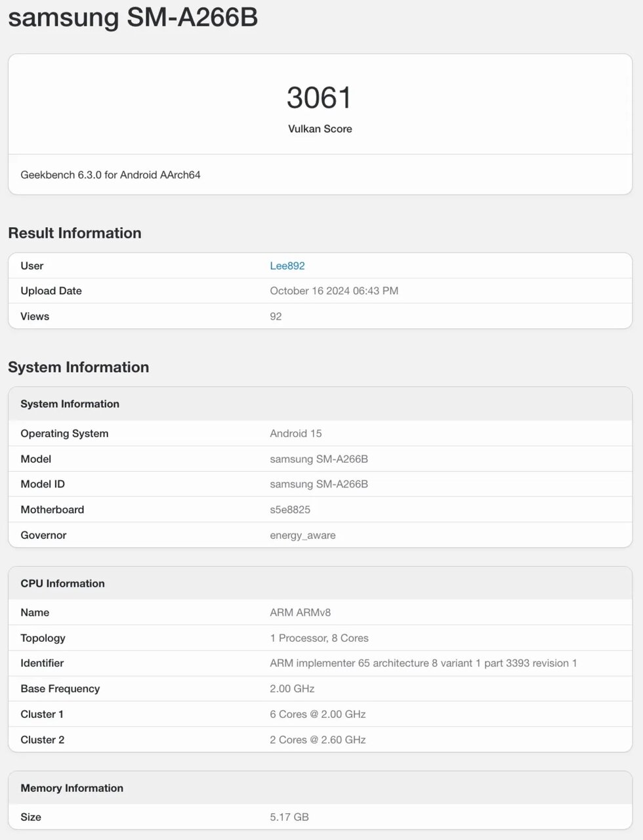Click the samsung SM-A266B page title
This screenshot has width=643, height=840.
pyautogui.click(x=133, y=17)
